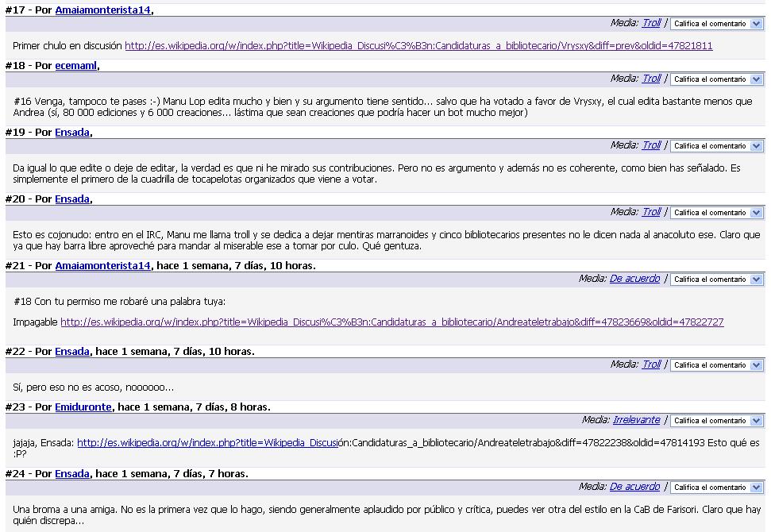
Task: Click the text 'Primer chulo en discusión'
Action: click(67, 46)
